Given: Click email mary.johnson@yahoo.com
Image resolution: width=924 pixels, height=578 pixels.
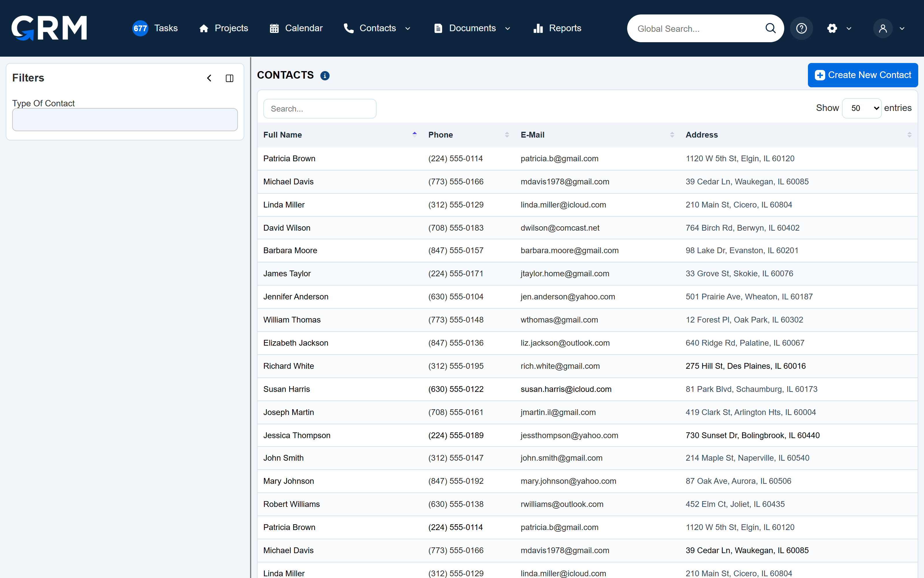Looking at the screenshot, I should click(x=568, y=481).
